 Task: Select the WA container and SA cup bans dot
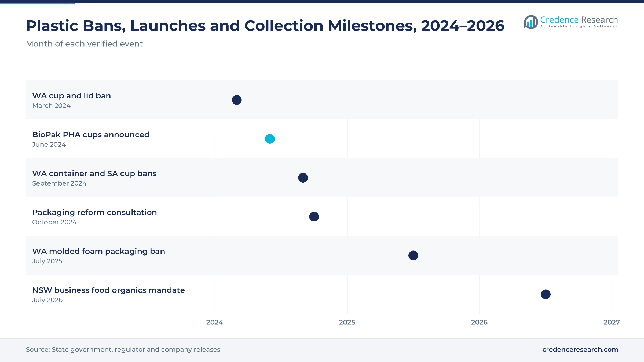pyautogui.click(x=303, y=178)
